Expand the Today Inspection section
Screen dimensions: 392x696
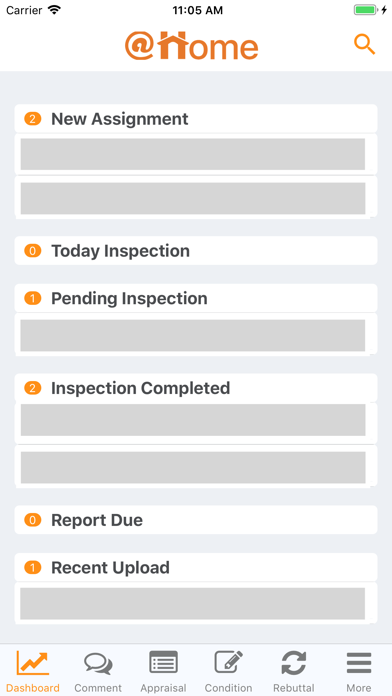(x=196, y=251)
